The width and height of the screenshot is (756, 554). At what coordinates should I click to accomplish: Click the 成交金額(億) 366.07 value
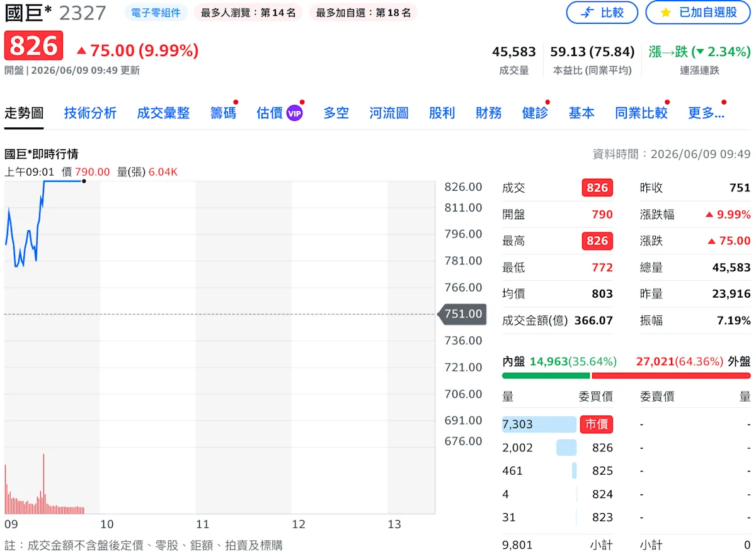click(593, 320)
